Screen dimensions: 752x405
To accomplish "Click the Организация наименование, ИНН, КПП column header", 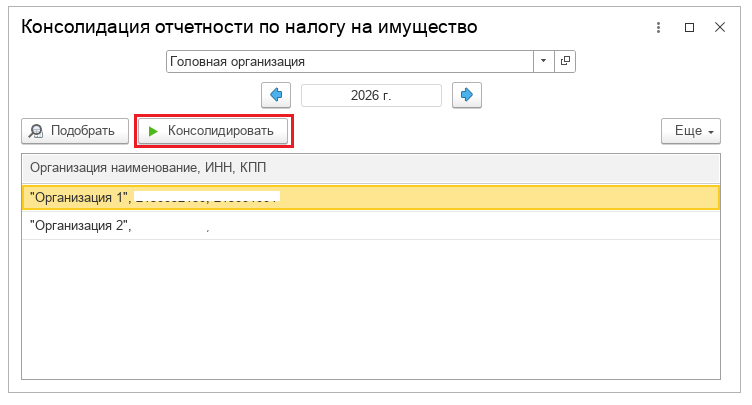I will 371,168.
